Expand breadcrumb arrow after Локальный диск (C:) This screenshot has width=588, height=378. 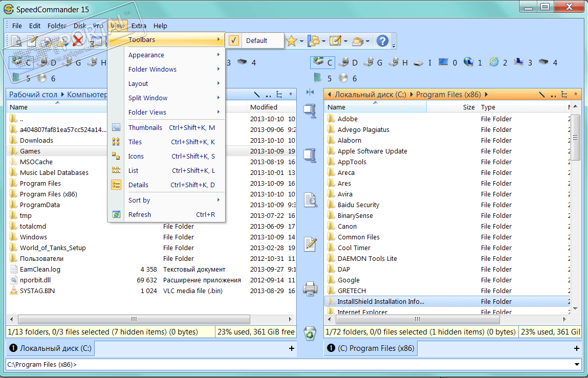[411, 95]
